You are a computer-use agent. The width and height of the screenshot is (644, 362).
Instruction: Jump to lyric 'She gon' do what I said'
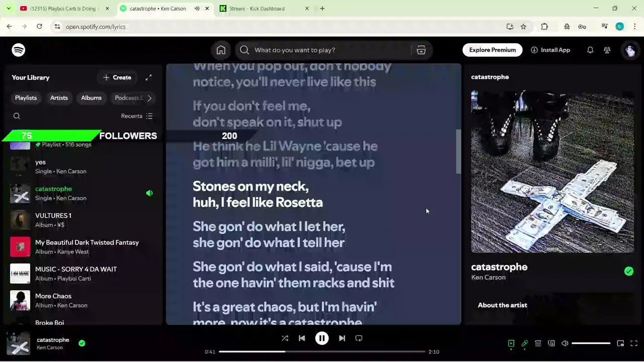293,275
